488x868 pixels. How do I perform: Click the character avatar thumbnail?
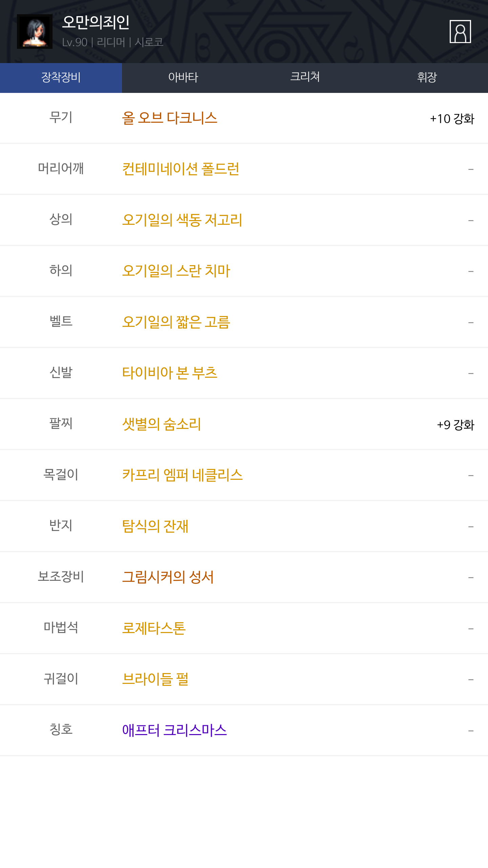(35, 32)
